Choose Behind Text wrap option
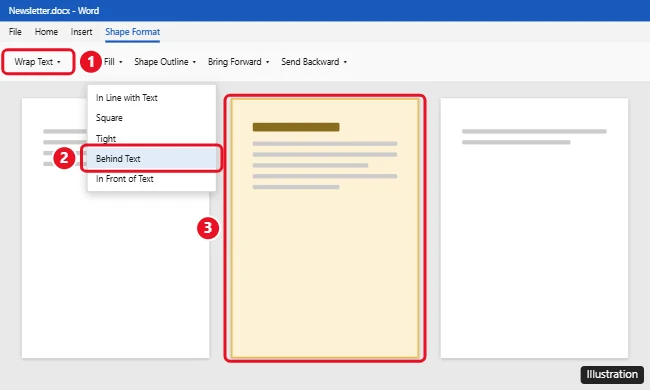This screenshot has width=650, height=390. (151, 158)
